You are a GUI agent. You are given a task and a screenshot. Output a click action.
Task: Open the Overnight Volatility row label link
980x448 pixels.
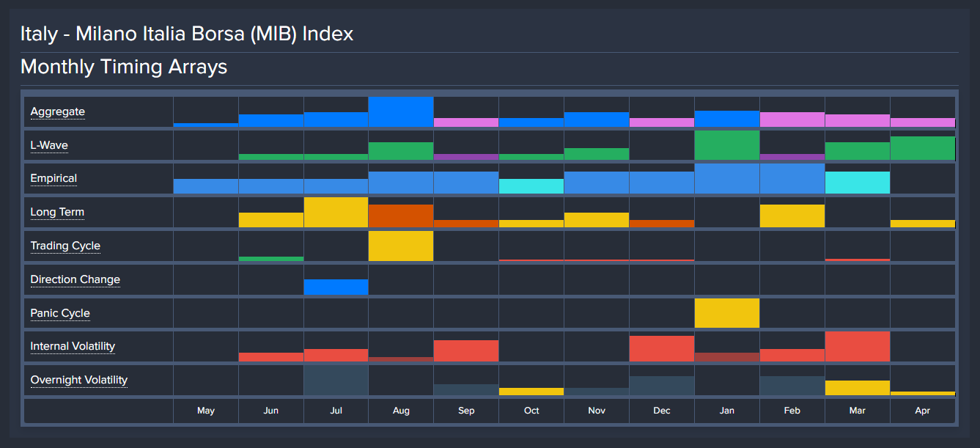[x=79, y=380]
